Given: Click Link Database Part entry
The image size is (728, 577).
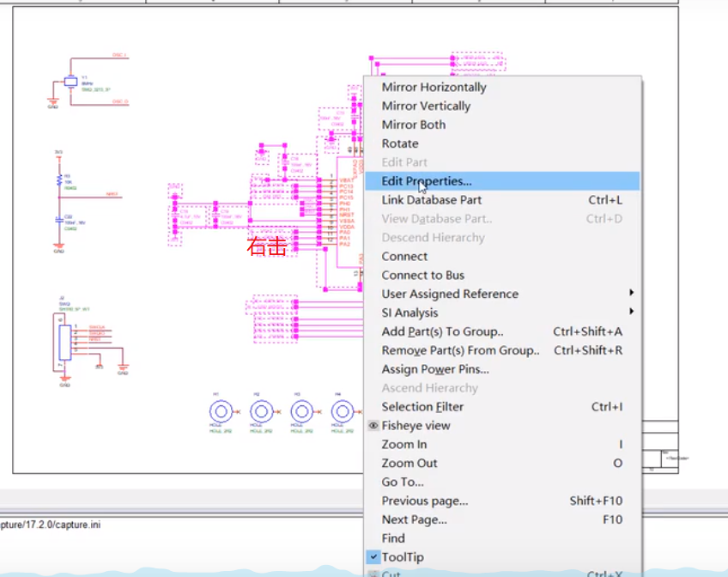Looking at the screenshot, I should 431,200.
